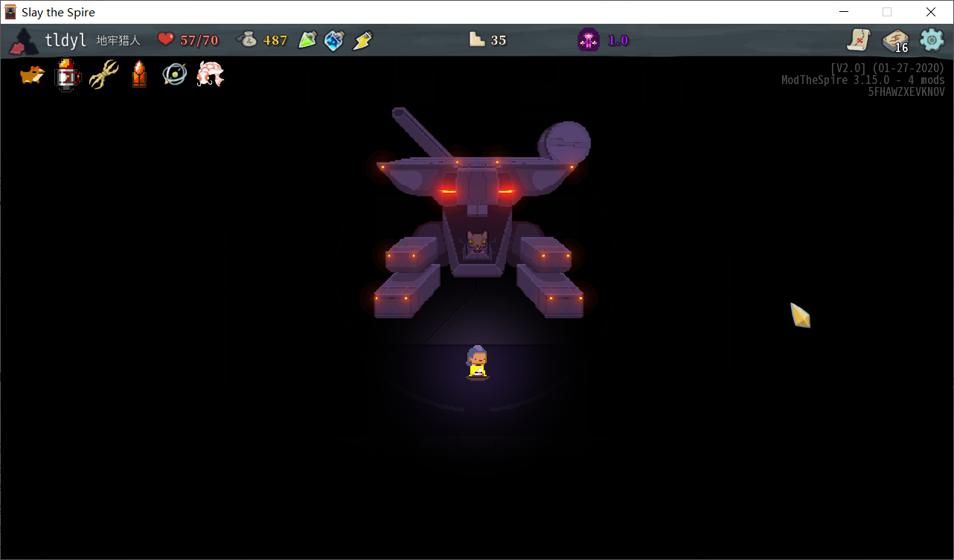Inspect the red lantern relic
Image resolution: width=954 pixels, height=560 pixels.
click(68, 74)
